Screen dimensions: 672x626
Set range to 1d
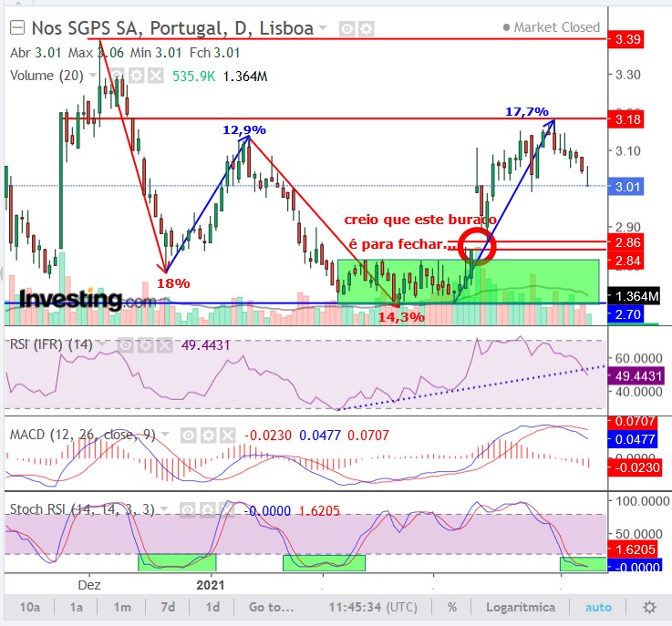[x=212, y=607]
